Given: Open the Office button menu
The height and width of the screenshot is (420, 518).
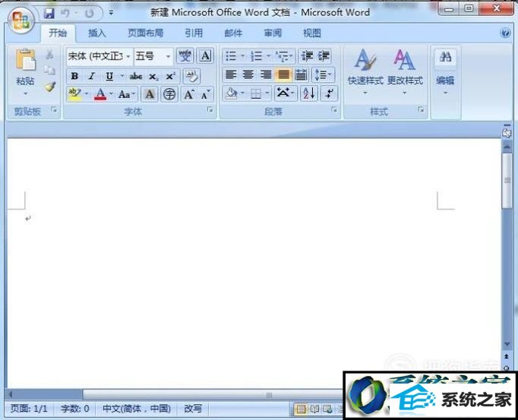Looking at the screenshot, I should (21, 20).
